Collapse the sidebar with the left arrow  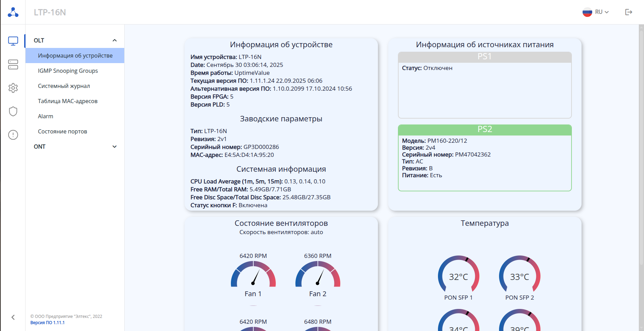tap(13, 317)
